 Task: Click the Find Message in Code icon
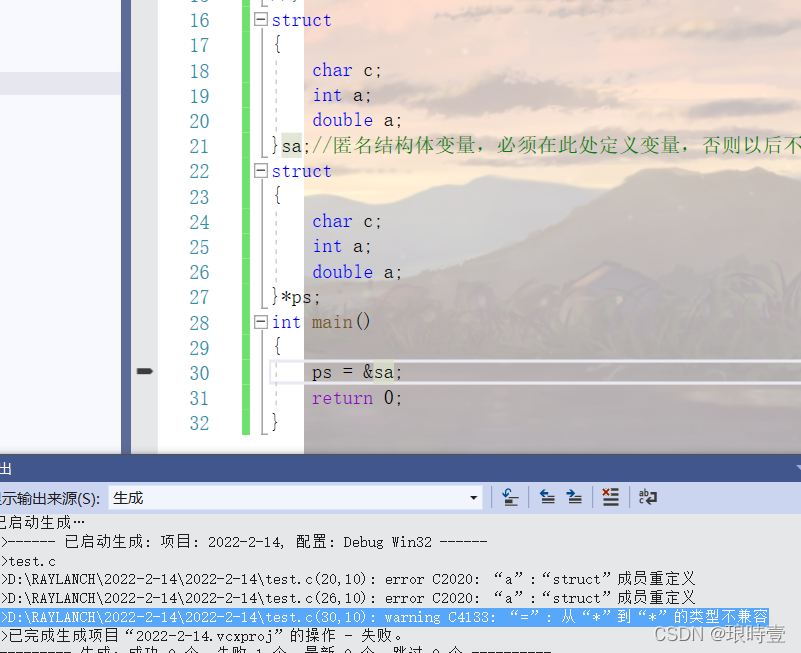coord(510,497)
